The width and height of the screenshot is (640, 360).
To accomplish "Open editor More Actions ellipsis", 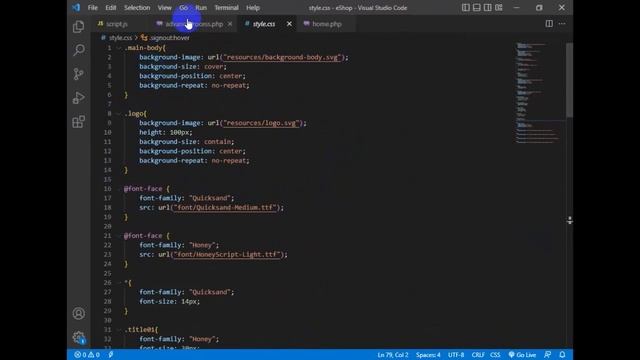I will [x=562, y=24].
